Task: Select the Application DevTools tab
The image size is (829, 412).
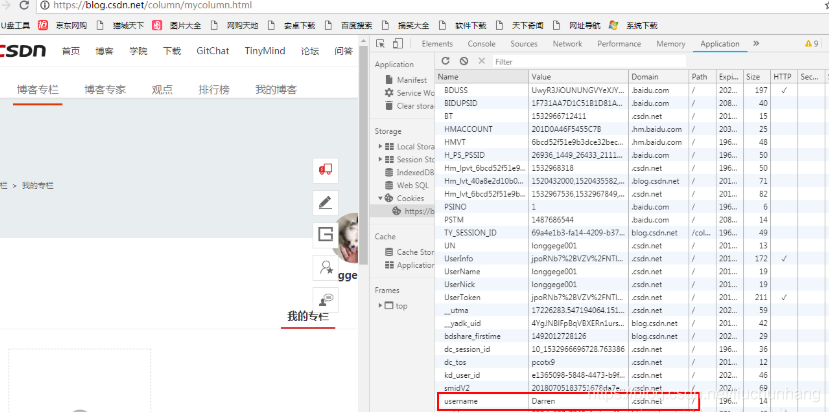Action: pyautogui.click(x=720, y=44)
